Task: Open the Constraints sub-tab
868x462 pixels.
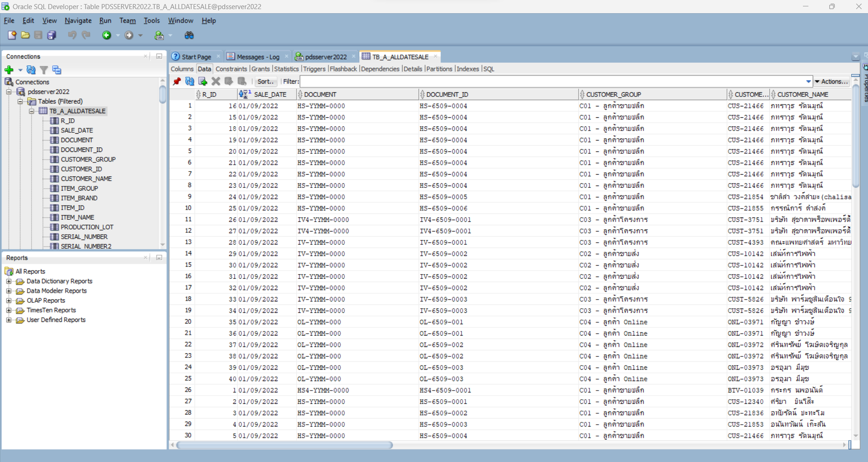Action: click(231, 69)
